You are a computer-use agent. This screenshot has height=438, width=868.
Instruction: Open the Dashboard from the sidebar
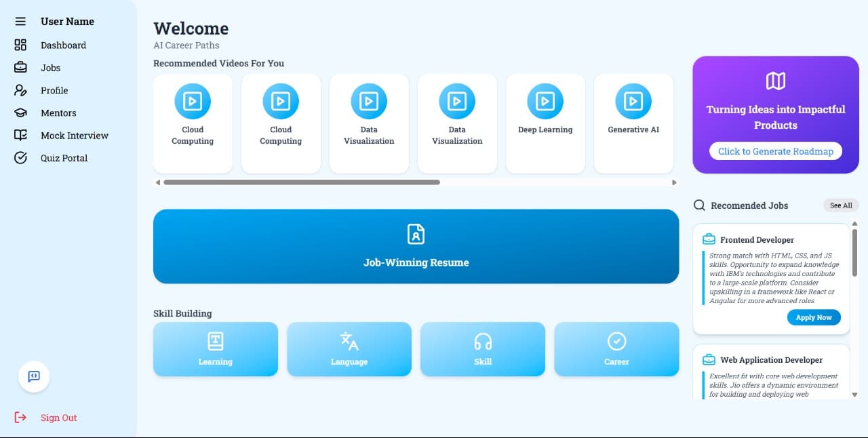tap(63, 45)
